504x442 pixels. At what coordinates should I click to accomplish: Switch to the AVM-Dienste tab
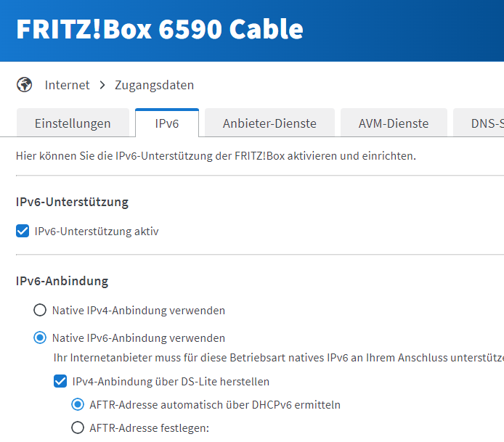point(394,123)
